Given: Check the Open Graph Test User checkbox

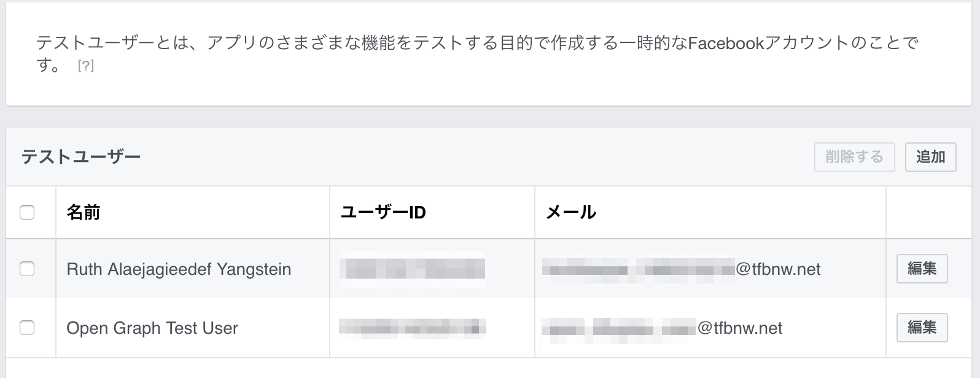Looking at the screenshot, I should pos(27,328).
